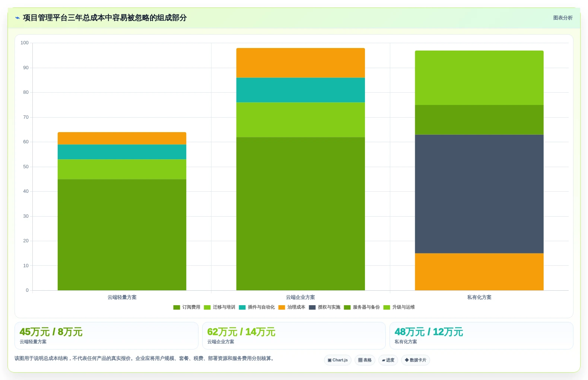
Task: Toggle the 治理成本 legend item
Action: point(292,307)
